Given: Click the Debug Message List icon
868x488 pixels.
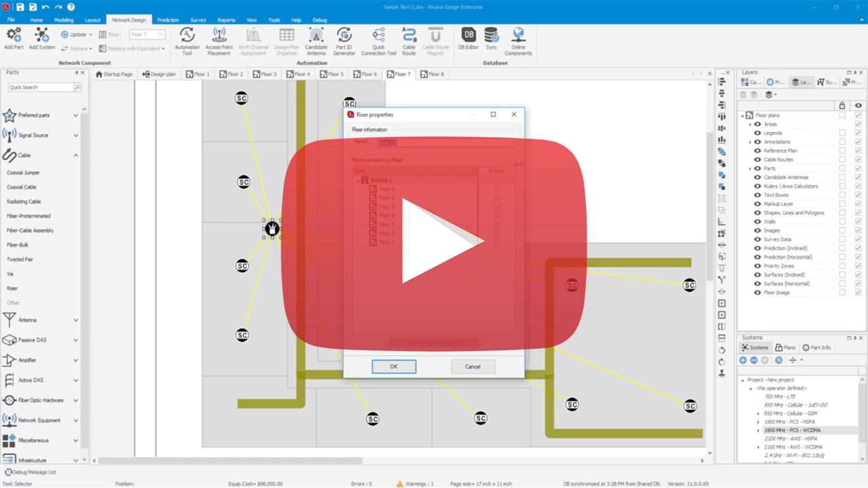Looking at the screenshot, I should (x=8, y=472).
